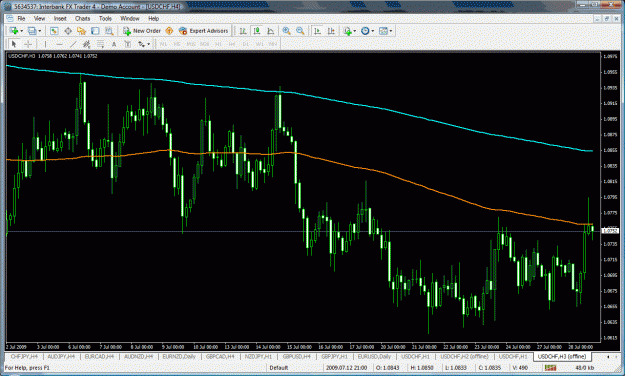Show the Navigator panel icon
The height and width of the screenshot is (376, 625).
tap(81, 31)
